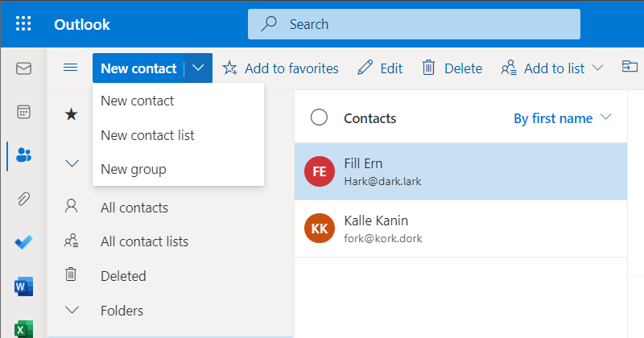Click the Favorites star icon in navigation
The image size is (644, 338).
[71, 114]
